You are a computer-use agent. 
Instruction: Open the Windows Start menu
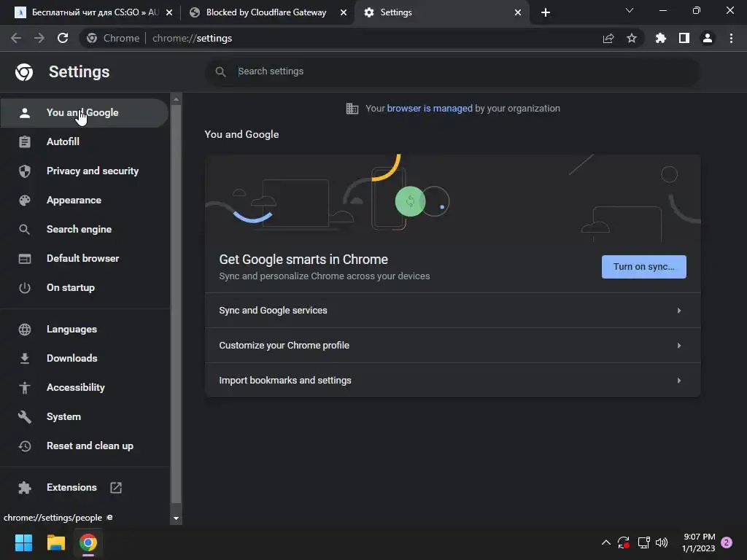(23, 542)
